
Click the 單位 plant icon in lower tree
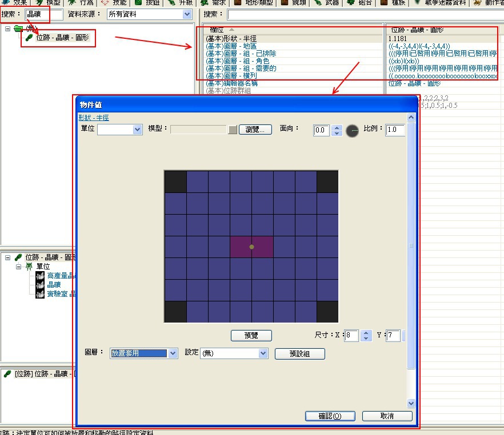pos(29,267)
